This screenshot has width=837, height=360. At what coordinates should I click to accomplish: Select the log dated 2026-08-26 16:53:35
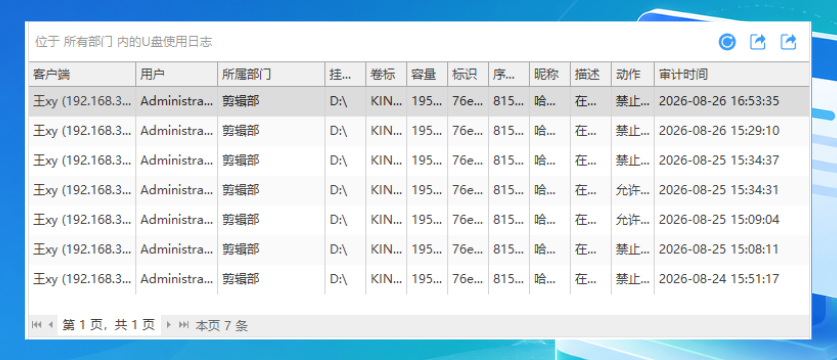point(419,101)
